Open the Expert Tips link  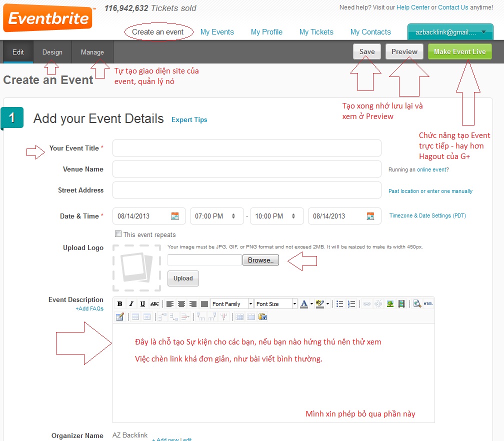coord(189,119)
